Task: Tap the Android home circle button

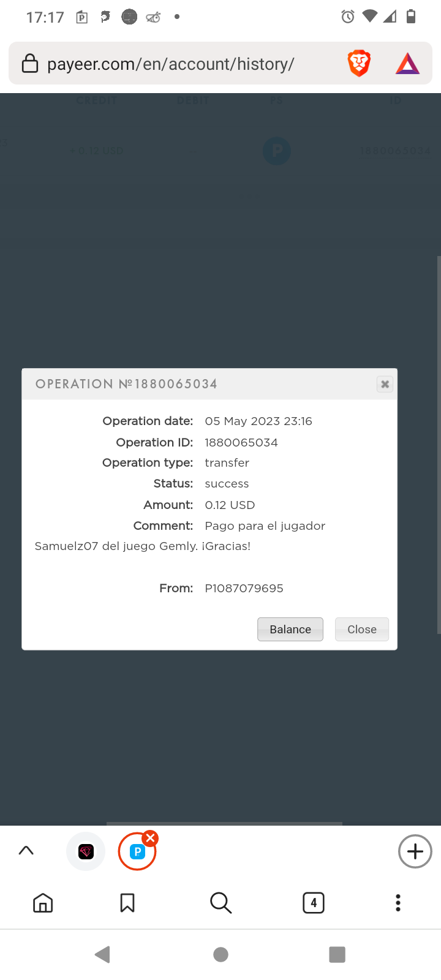Action: click(221, 954)
